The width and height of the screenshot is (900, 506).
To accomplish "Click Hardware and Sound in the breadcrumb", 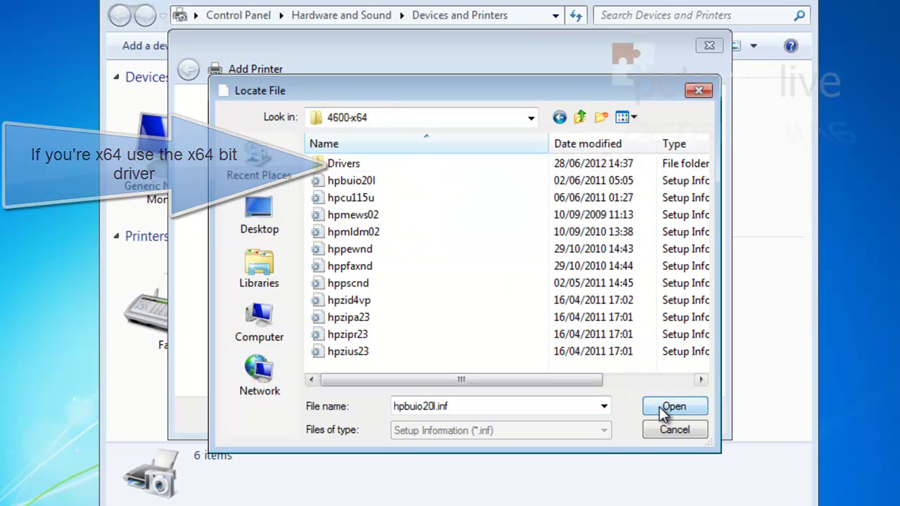I will click(341, 15).
